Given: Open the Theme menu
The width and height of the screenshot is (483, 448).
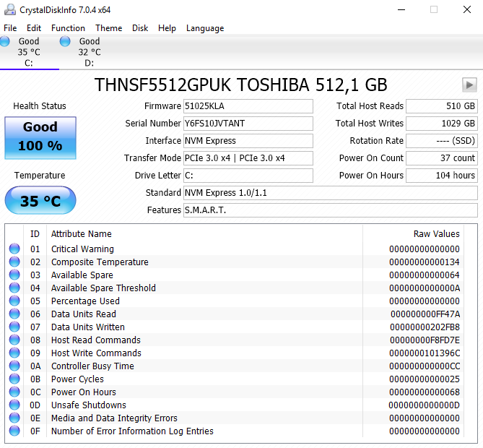Looking at the screenshot, I should click(109, 28).
